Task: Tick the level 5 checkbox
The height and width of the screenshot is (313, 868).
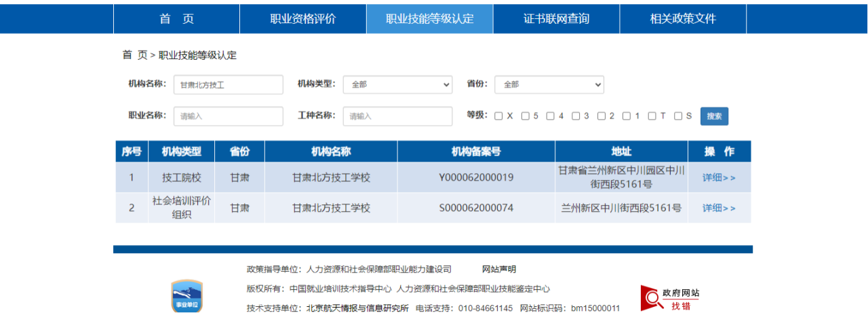Action: [525, 116]
